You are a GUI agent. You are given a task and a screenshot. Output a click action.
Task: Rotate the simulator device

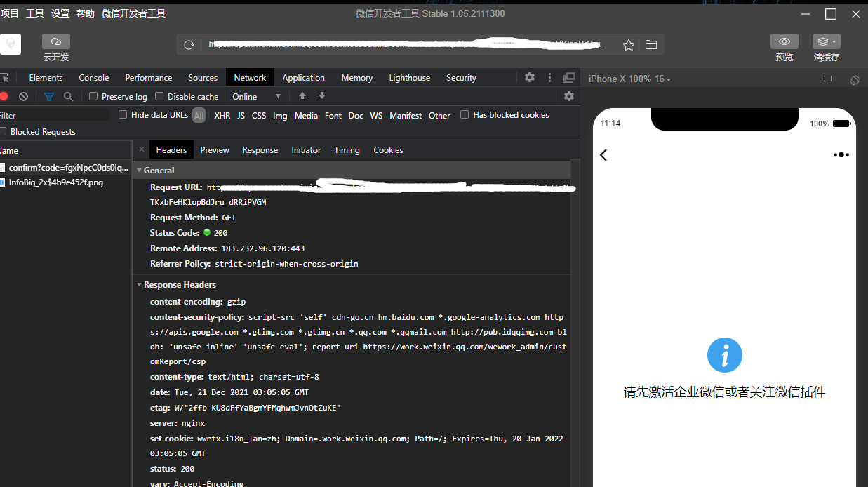pyautogui.click(x=855, y=80)
